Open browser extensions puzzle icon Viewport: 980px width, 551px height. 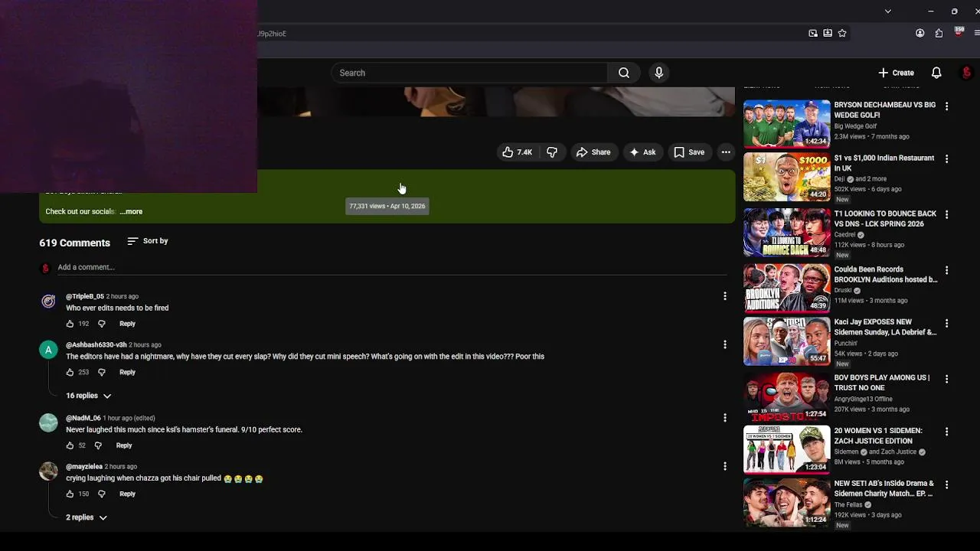939,33
